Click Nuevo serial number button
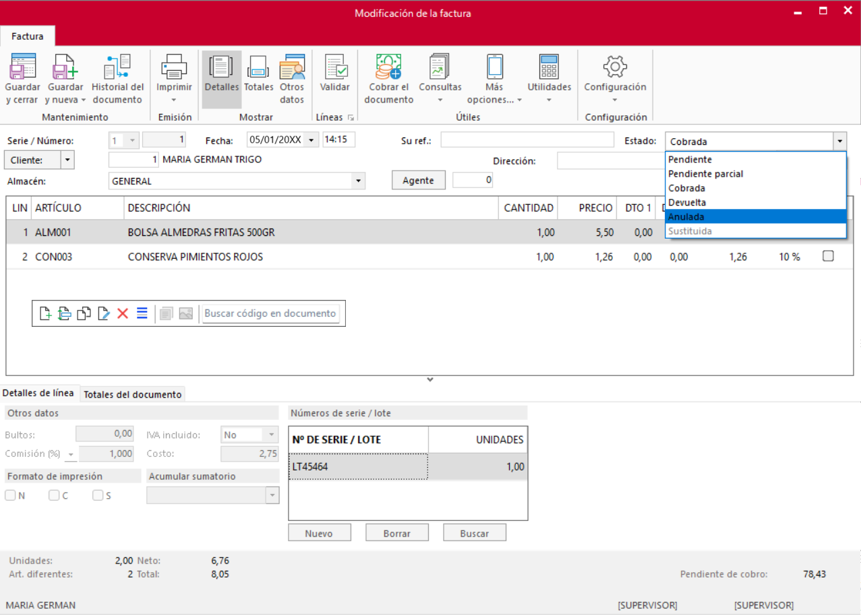 [x=319, y=533]
